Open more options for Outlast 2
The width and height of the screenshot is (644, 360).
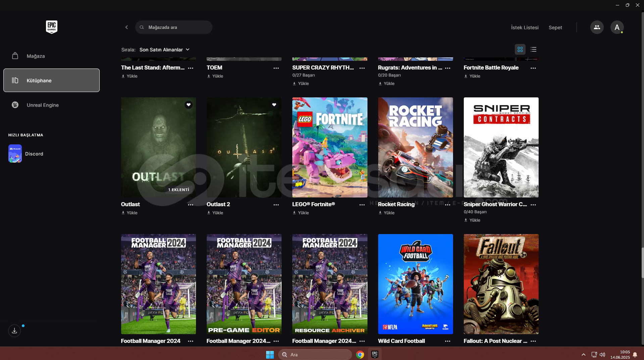coord(276,205)
